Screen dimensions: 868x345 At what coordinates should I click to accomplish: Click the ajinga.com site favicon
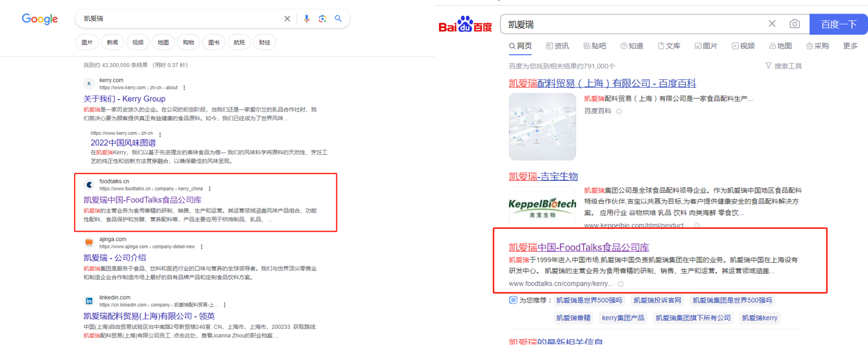pyautogui.click(x=89, y=243)
